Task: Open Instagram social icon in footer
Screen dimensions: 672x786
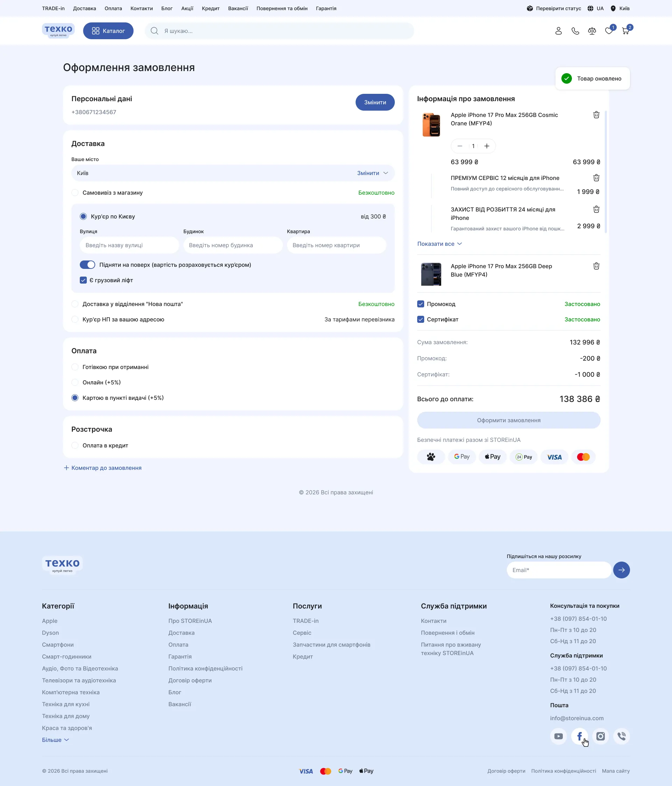Action: click(600, 736)
